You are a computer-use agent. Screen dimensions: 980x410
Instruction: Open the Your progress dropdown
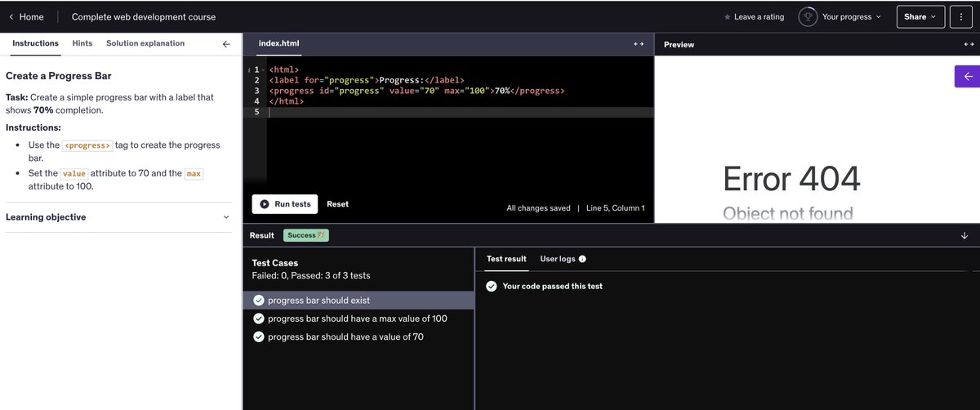point(851,16)
